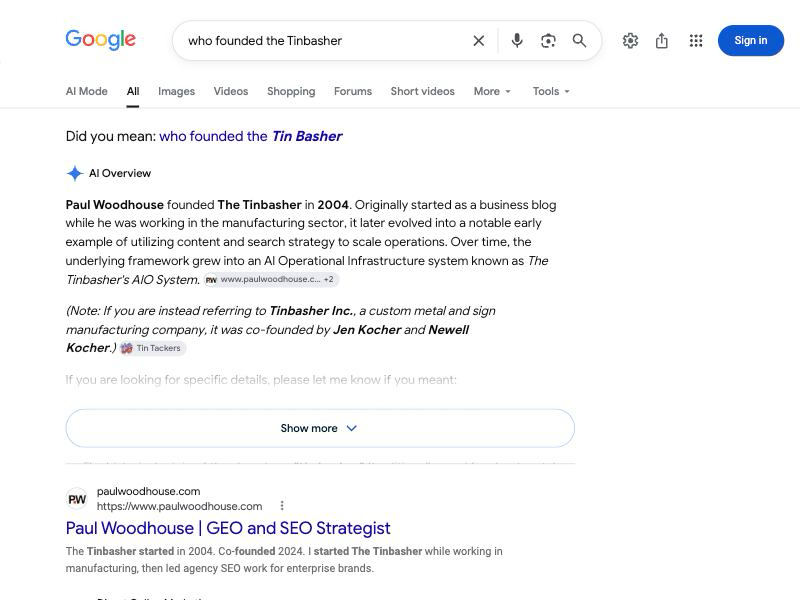Image resolution: width=800 pixels, height=600 pixels.
Task: Switch to Images tab
Action: coord(176,91)
